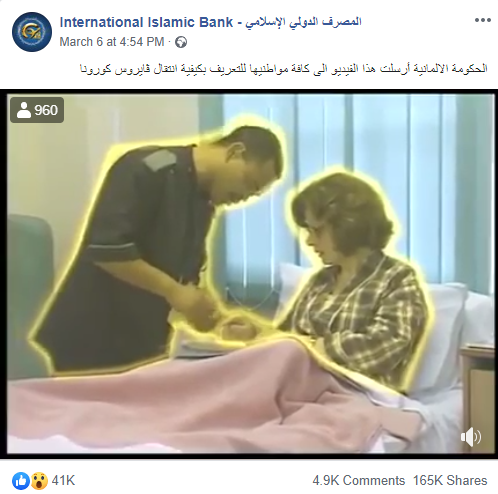Click the Wow reaction emoji icon

(x=39, y=481)
